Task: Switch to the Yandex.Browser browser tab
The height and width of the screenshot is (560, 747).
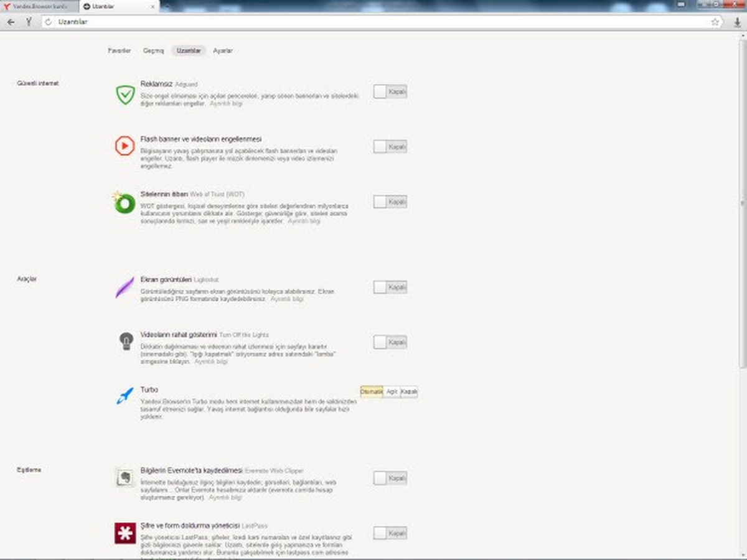Action: point(39,6)
